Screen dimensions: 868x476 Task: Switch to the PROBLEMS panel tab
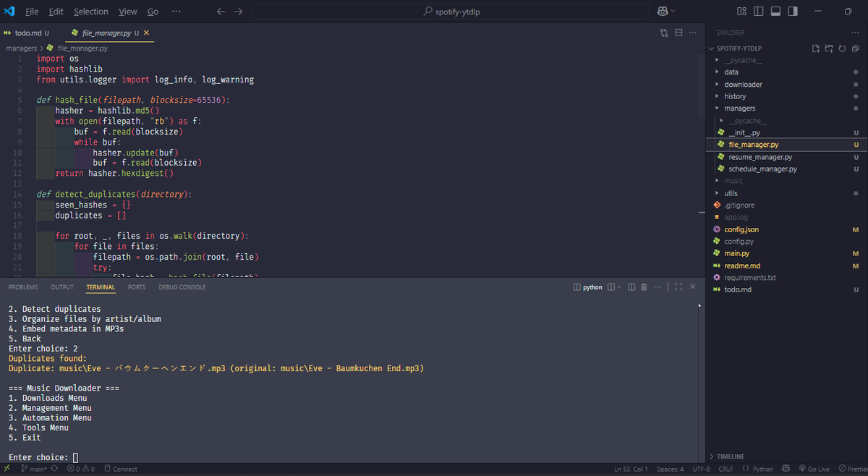coord(23,287)
